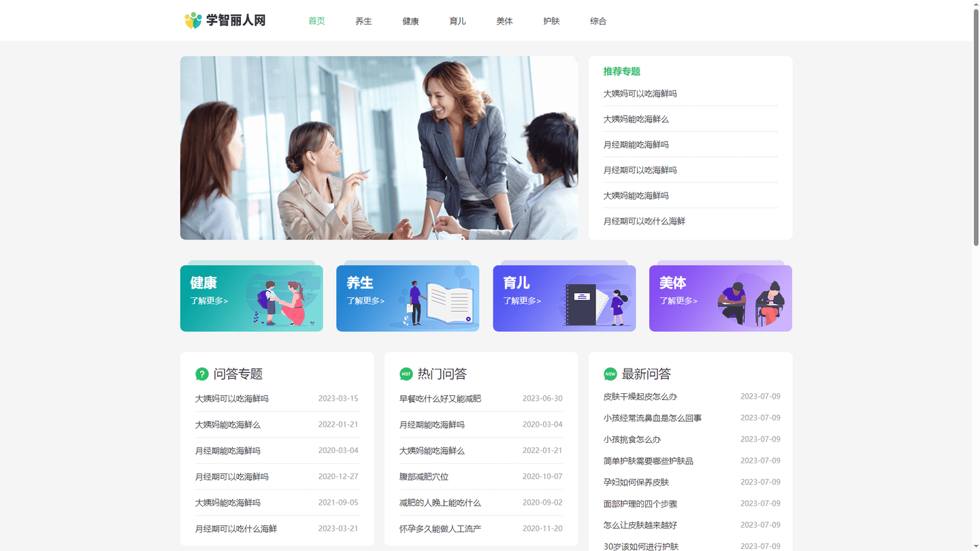Click the date 2023-03-15 in 问答专题
The height and width of the screenshot is (551, 980).
point(338,399)
